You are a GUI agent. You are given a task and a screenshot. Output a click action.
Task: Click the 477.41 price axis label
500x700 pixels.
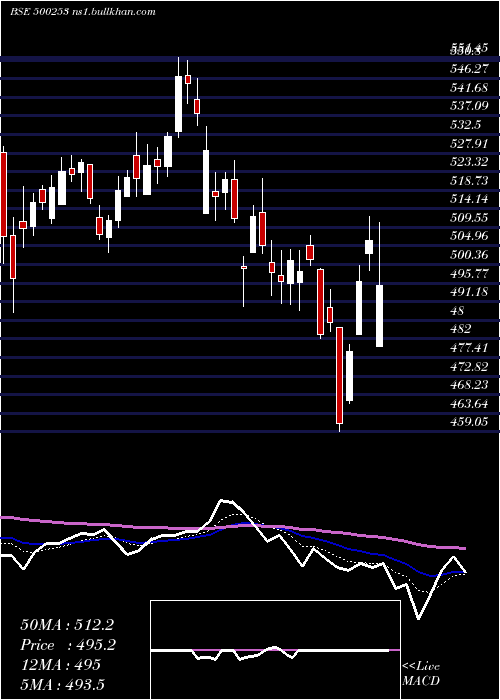point(468,347)
